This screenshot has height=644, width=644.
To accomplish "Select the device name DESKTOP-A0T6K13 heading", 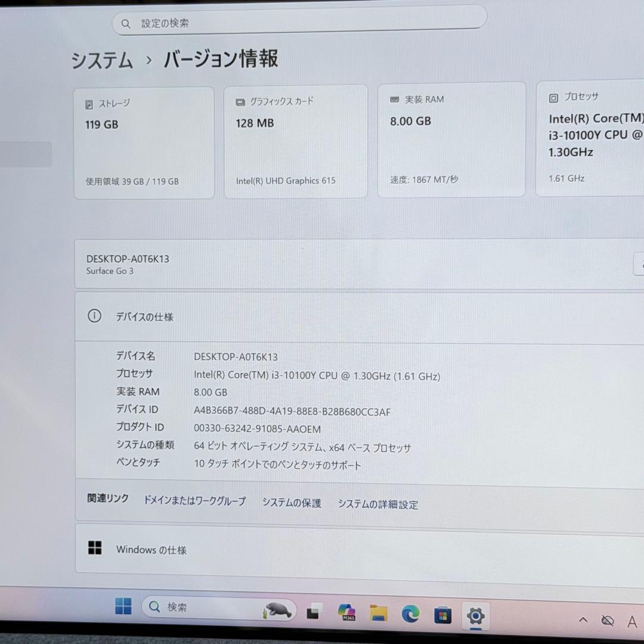I will (x=128, y=259).
